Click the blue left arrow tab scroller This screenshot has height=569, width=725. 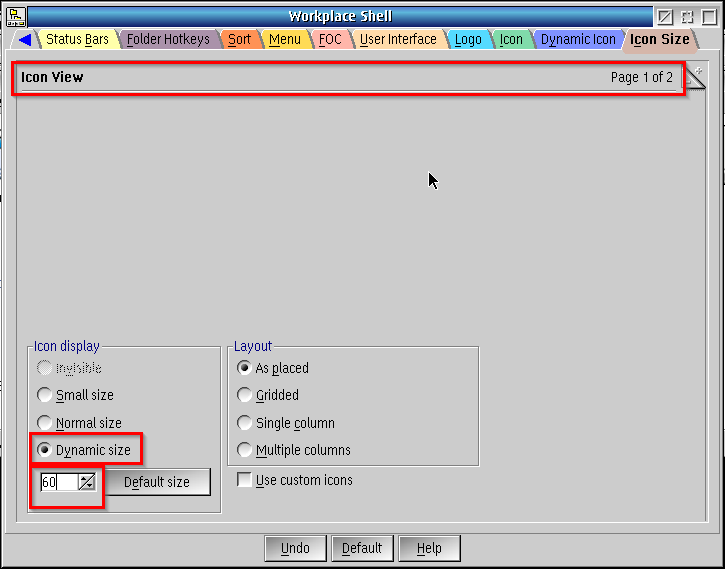(25, 40)
